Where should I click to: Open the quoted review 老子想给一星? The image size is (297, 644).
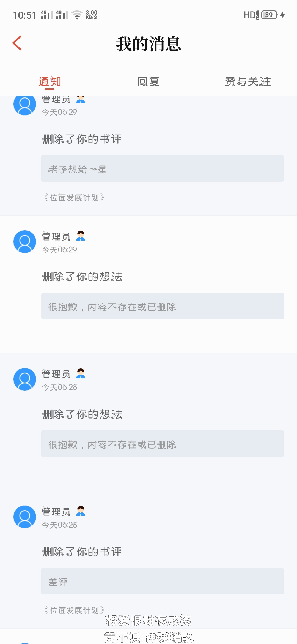(x=162, y=168)
